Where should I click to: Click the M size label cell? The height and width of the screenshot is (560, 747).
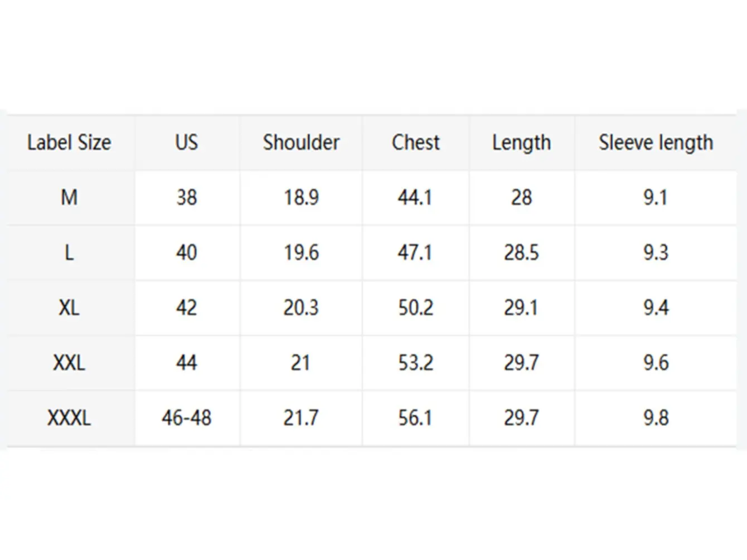69,197
